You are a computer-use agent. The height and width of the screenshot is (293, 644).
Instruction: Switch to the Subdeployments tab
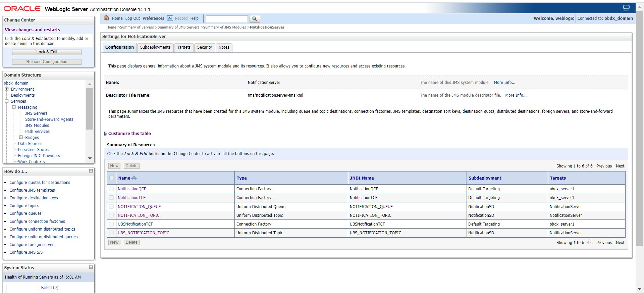pyautogui.click(x=155, y=47)
